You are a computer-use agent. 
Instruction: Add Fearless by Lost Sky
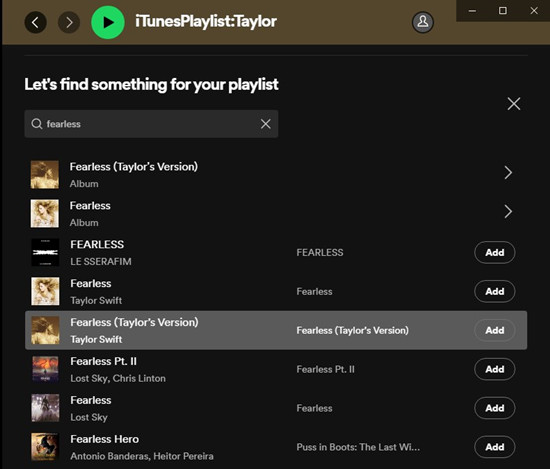[495, 408]
